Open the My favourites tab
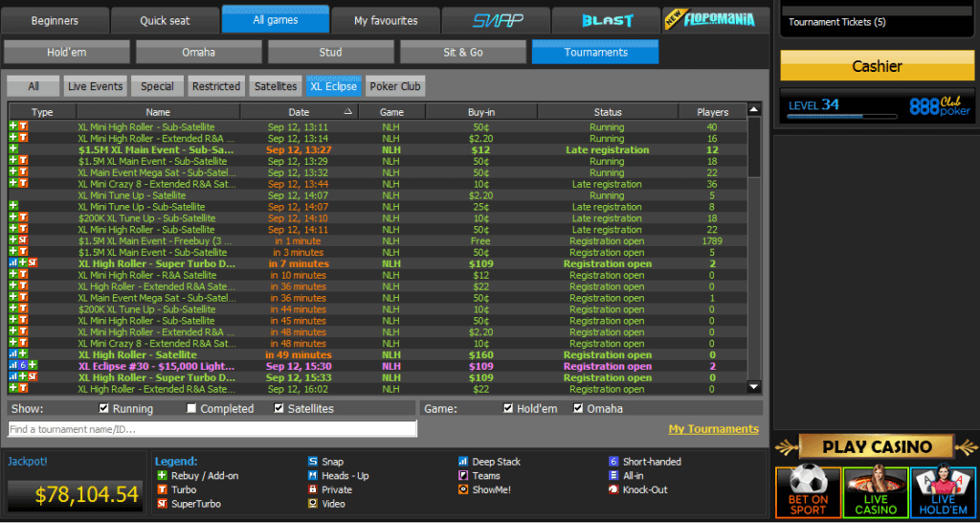 click(386, 21)
